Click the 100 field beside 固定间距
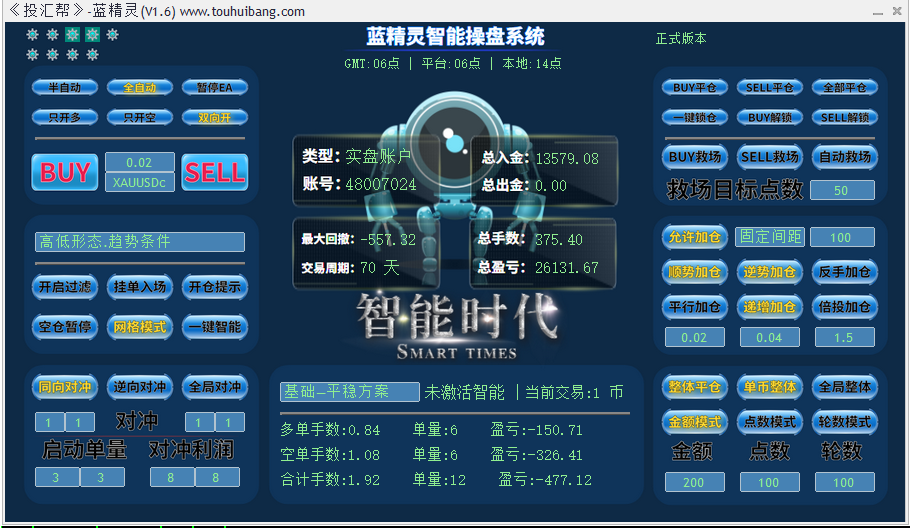Image resolution: width=910 pixels, height=528 pixels. point(842,237)
